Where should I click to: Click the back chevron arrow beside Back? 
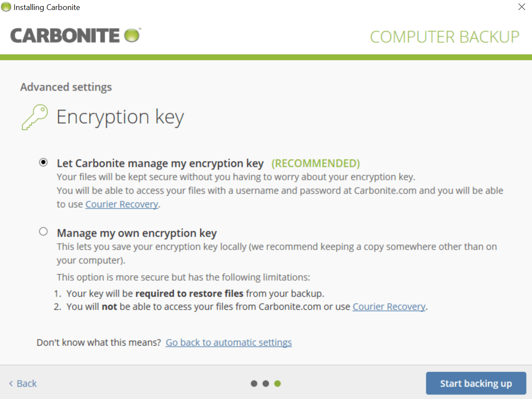[10, 383]
